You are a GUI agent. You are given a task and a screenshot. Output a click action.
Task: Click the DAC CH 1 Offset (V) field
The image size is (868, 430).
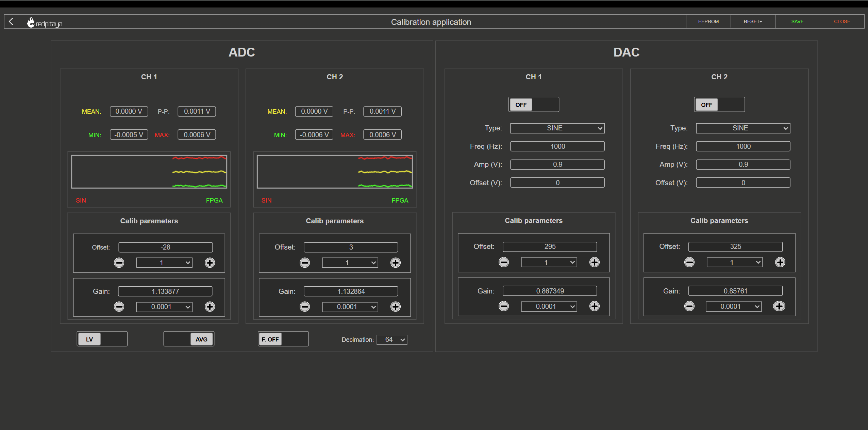tap(557, 183)
